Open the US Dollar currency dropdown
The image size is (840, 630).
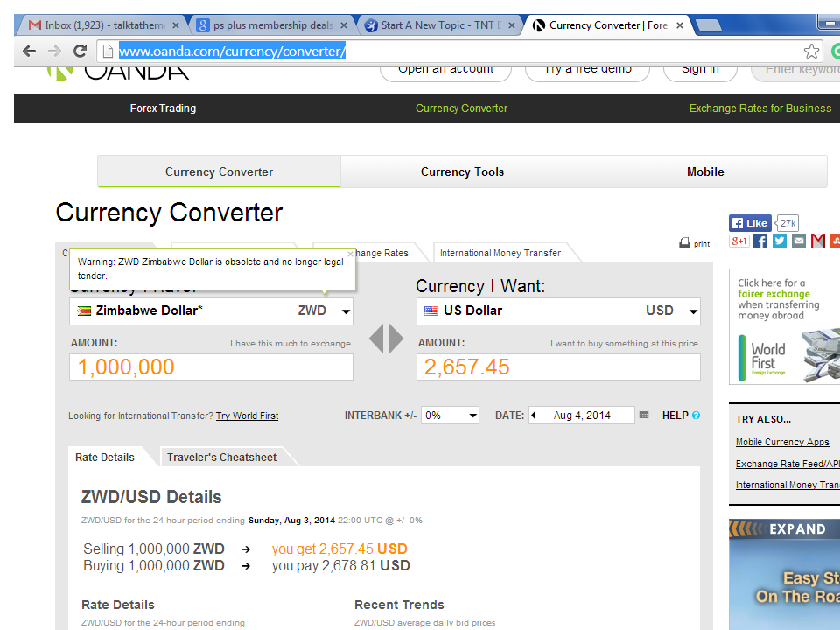[x=693, y=311]
